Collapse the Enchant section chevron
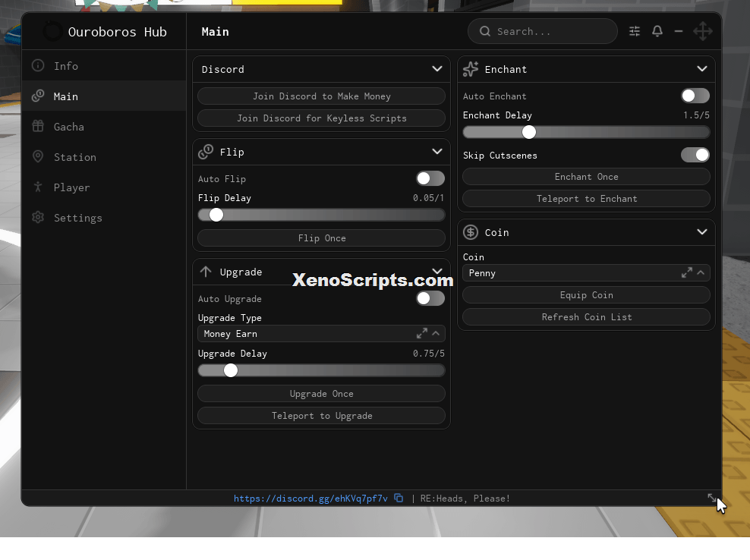This screenshot has width=750, height=560. pyautogui.click(x=702, y=69)
